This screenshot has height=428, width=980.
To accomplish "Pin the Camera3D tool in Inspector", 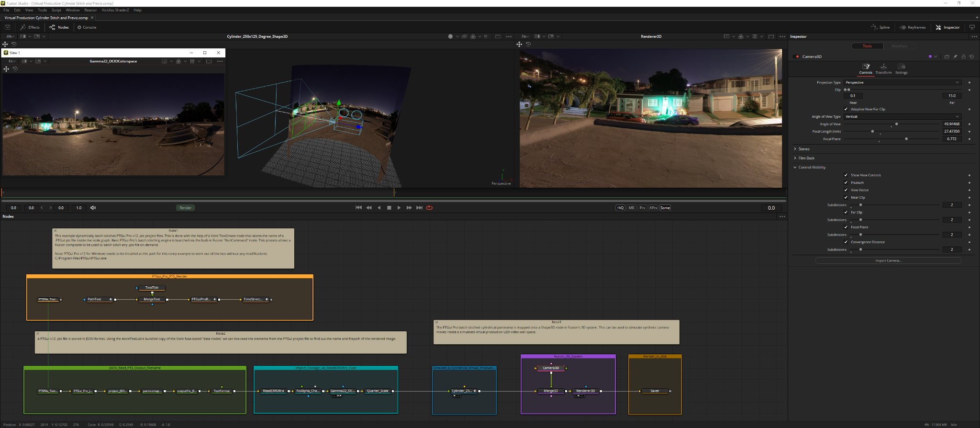I will [955, 56].
